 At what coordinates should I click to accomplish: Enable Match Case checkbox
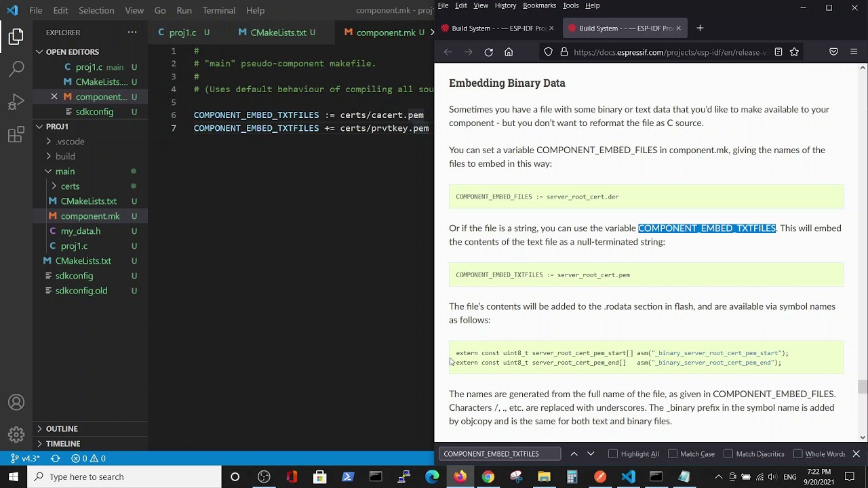[x=673, y=454]
